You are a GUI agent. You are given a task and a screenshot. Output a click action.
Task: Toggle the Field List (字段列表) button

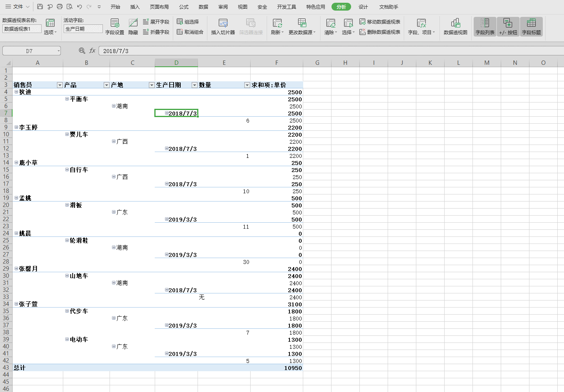point(485,26)
